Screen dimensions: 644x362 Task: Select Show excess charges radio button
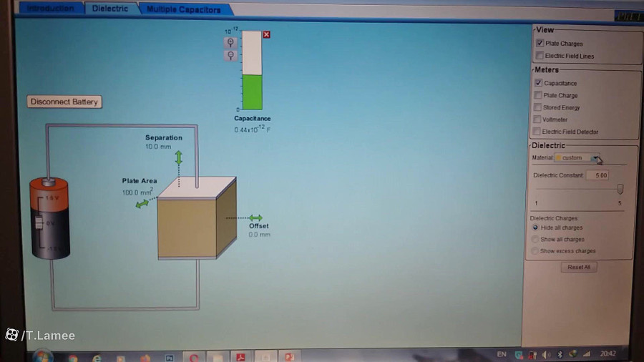(x=535, y=251)
